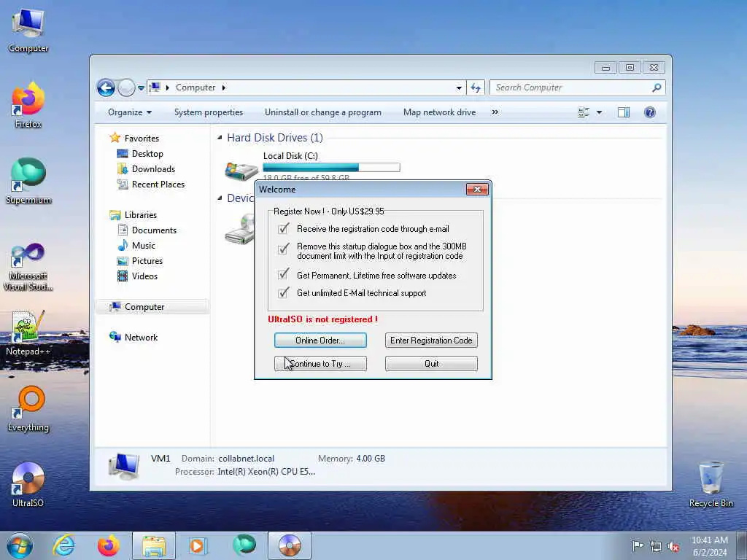
Task: Open Firefox from the taskbar
Action: (x=109, y=545)
